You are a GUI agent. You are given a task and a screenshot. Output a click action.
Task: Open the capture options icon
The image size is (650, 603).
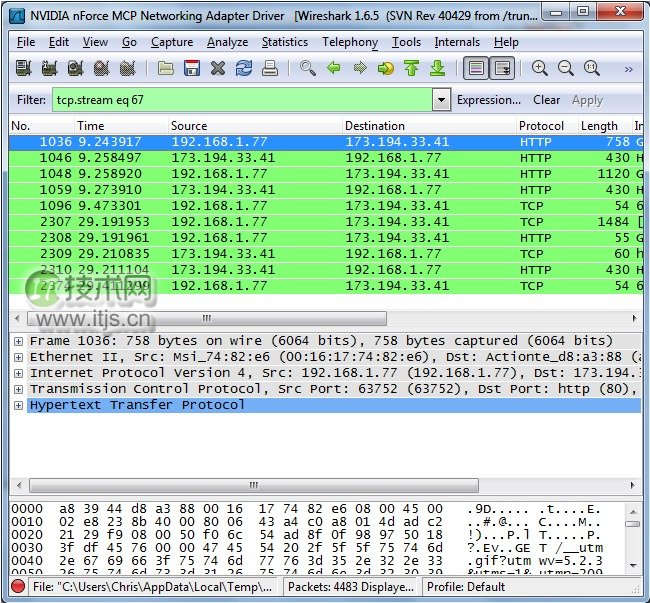(49, 68)
